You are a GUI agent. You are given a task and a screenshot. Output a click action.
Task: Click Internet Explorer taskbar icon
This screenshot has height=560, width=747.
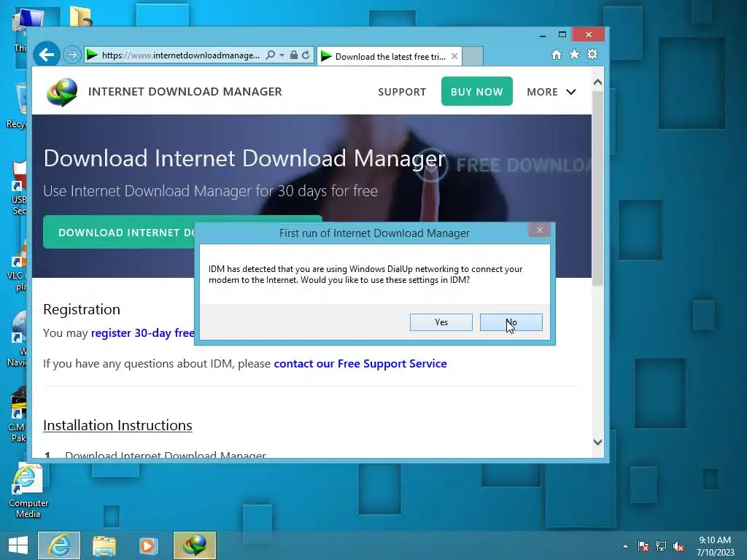tap(59, 545)
